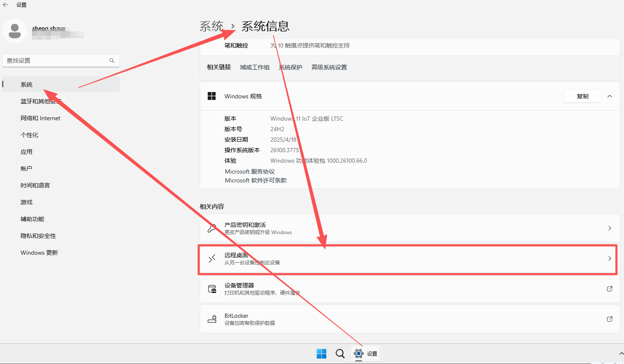Click edition text Windows 11 IoT 企业版 LTSC
This screenshot has height=364, width=624.
tap(307, 119)
